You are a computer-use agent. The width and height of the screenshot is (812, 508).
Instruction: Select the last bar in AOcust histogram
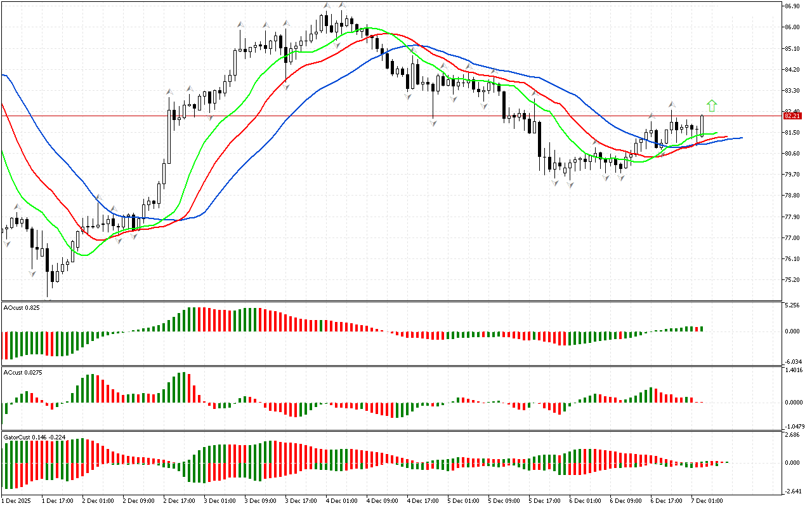pos(702,328)
